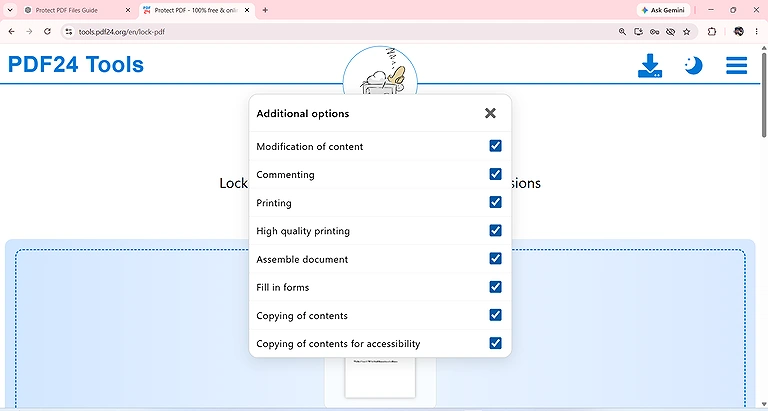Click the sleeping mascot logo image
The width and height of the screenshot is (768, 411).
pos(380,71)
